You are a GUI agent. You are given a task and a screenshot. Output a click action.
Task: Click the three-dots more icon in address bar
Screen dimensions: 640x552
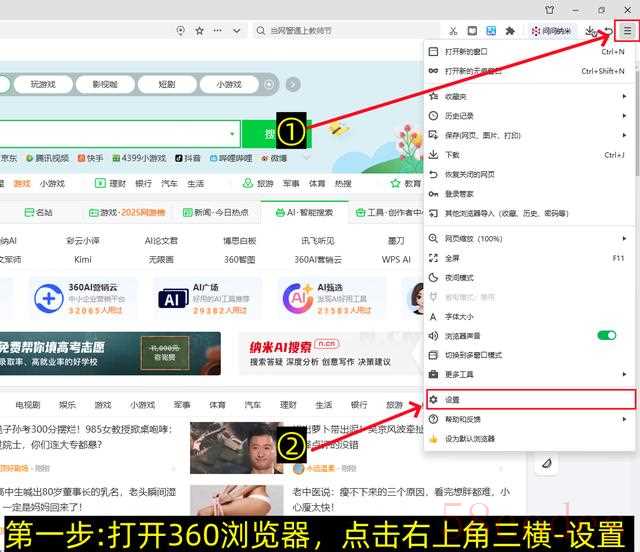218,31
